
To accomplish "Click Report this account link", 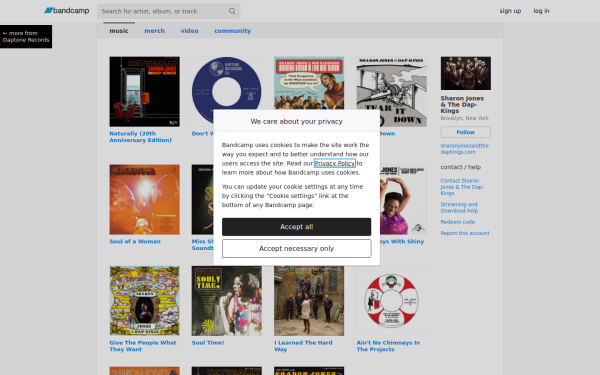I will (465, 233).
